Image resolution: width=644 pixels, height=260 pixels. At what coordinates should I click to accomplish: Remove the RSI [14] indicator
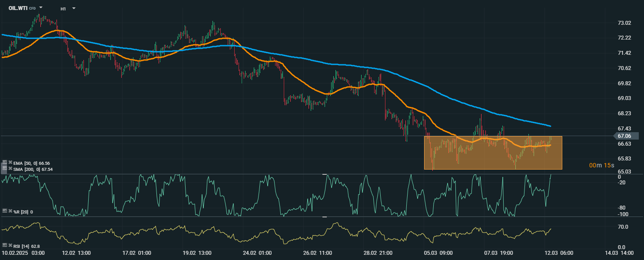click(10, 245)
